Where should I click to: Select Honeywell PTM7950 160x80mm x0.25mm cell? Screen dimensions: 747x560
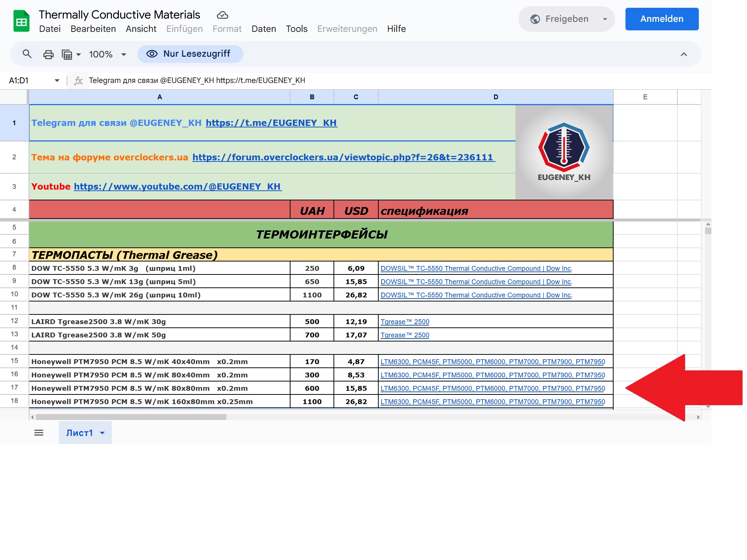(x=160, y=401)
